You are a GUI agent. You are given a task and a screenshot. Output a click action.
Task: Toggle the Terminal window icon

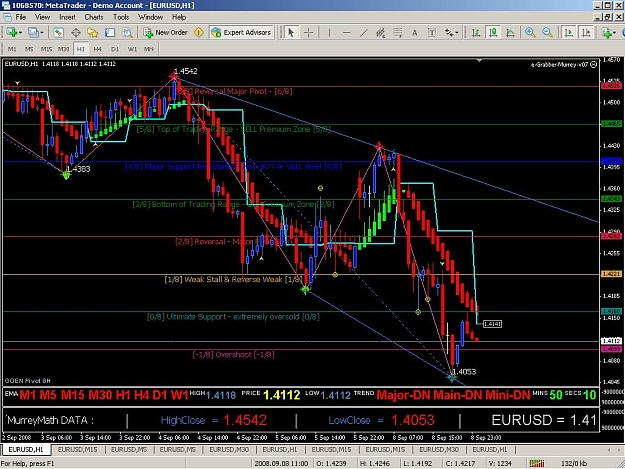[x=110, y=32]
